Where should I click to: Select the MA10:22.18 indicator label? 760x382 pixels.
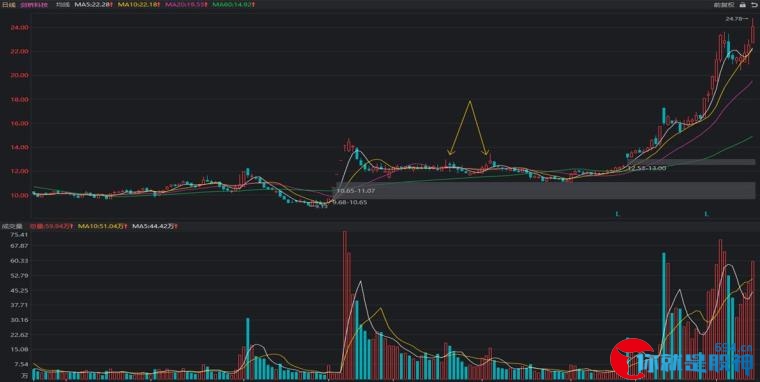tap(140, 5)
